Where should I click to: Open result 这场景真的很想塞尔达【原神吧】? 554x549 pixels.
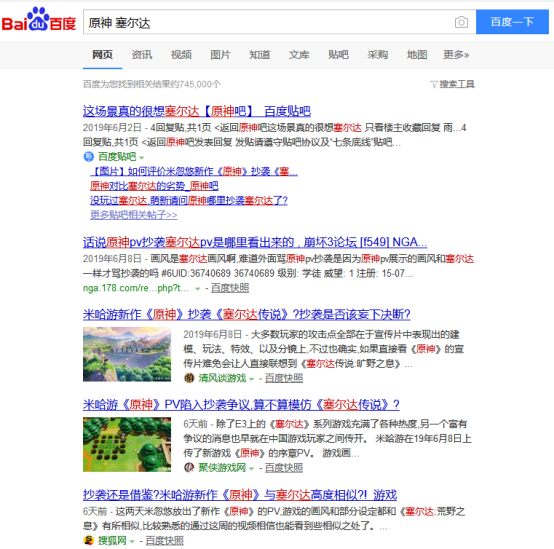tap(197, 111)
